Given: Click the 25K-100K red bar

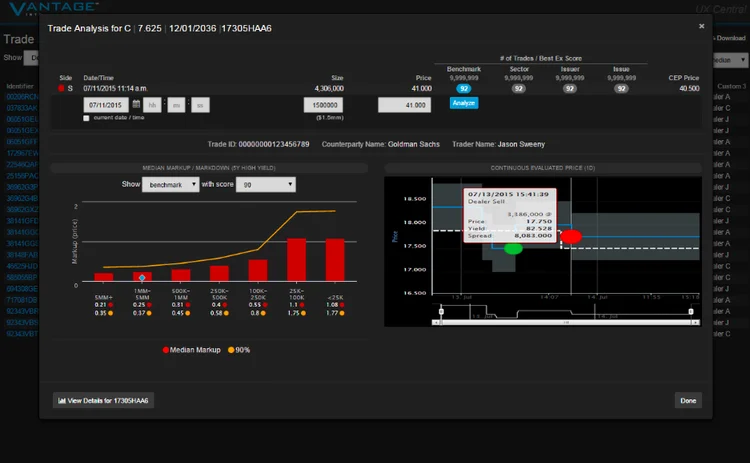Looking at the screenshot, I should click(x=297, y=260).
